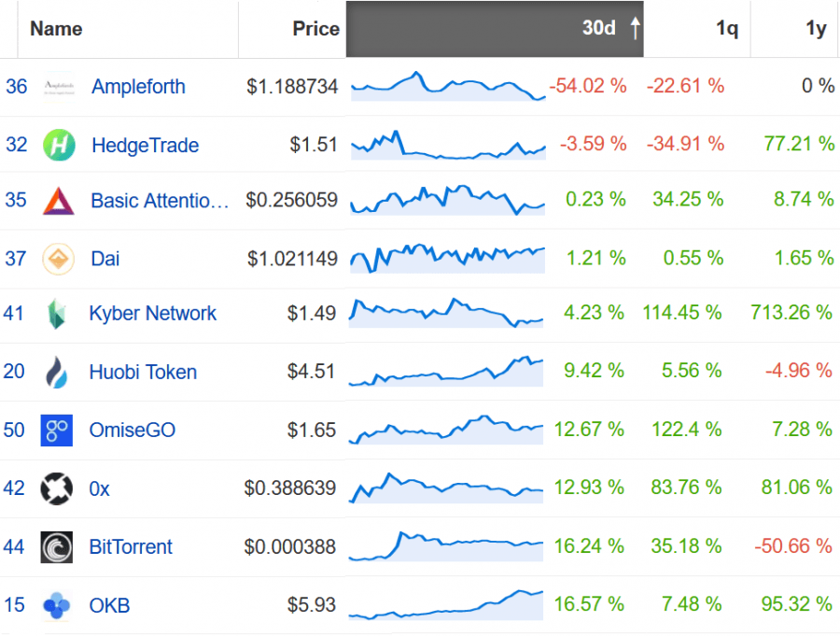The width and height of the screenshot is (840, 636).
Task: Click the Dai 30-day sparkline chart
Action: point(448,259)
